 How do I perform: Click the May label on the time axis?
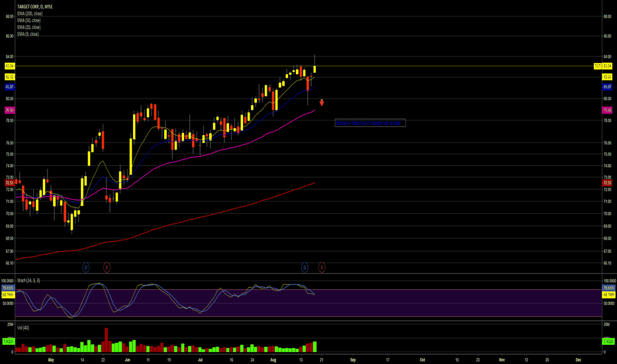(x=50, y=359)
